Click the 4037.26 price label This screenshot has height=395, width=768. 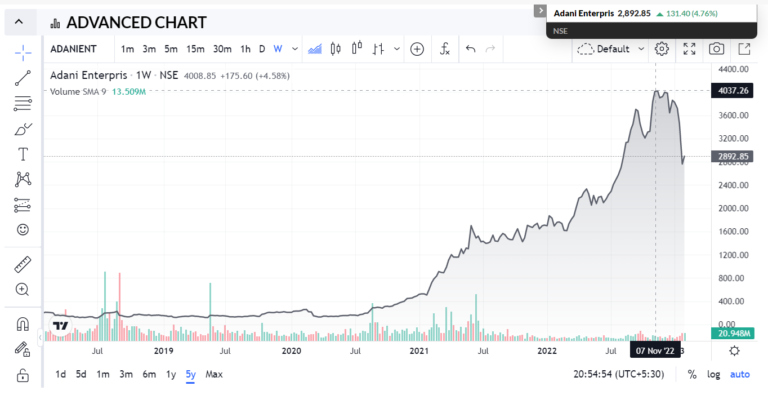(732, 91)
